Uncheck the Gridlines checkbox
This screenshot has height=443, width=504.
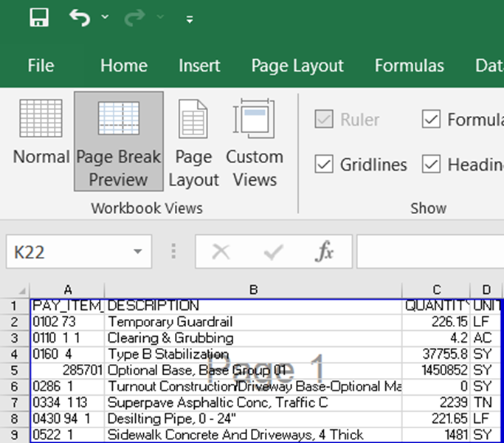click(x=324, y=164)
